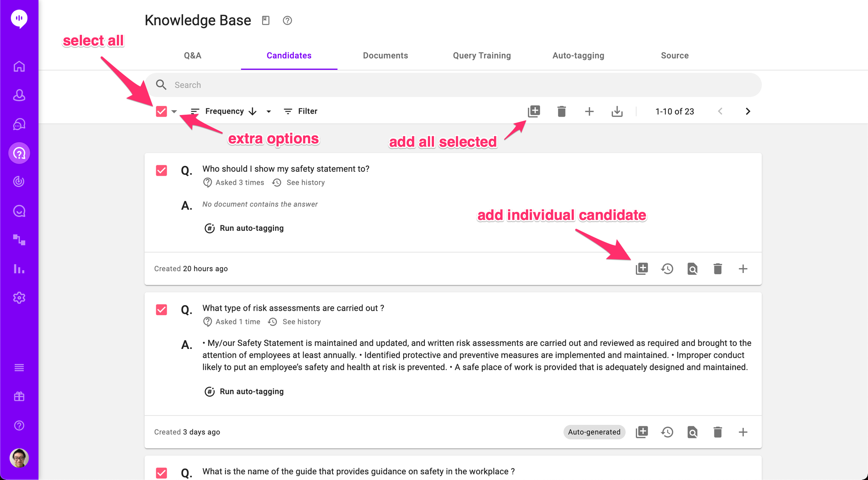868x480 pixels.
Task: Go to next page of candidates
Action: [747, 112]
